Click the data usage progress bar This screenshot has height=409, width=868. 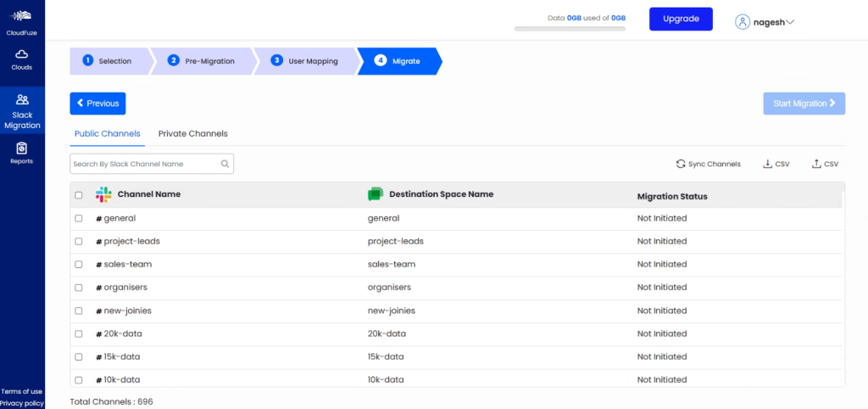[570, 29]
